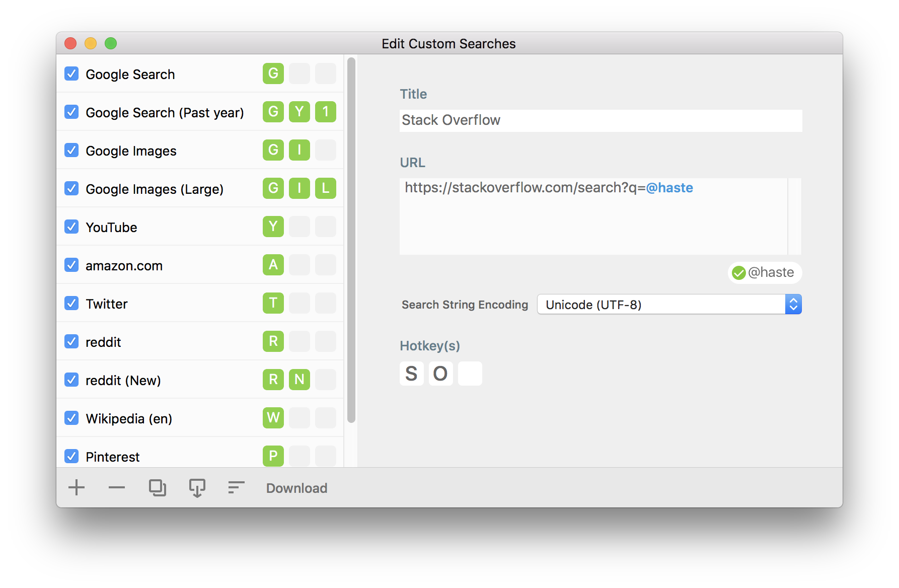Open the Search String Encoding dropdown
The height and width of the screenshot is (588, 899).
coord(669,305)
